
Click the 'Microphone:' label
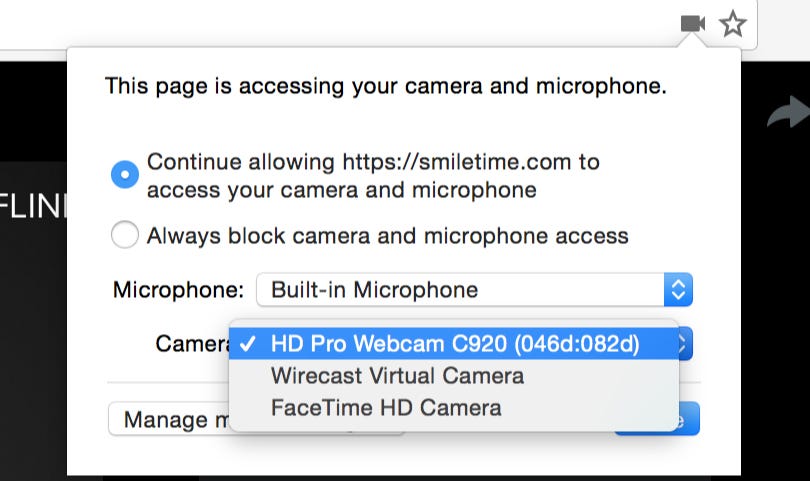pyautogui.click(x=178, y=290)
